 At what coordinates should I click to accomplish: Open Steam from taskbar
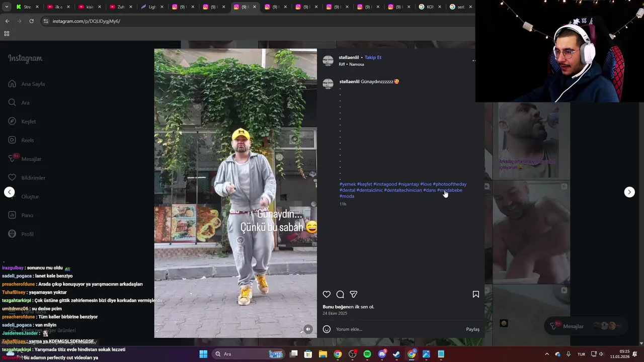coord(396,354)
